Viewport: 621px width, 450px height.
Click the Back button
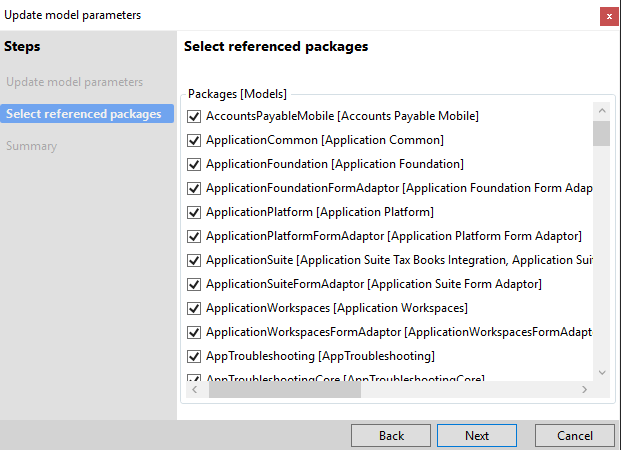tap(391, 436)
